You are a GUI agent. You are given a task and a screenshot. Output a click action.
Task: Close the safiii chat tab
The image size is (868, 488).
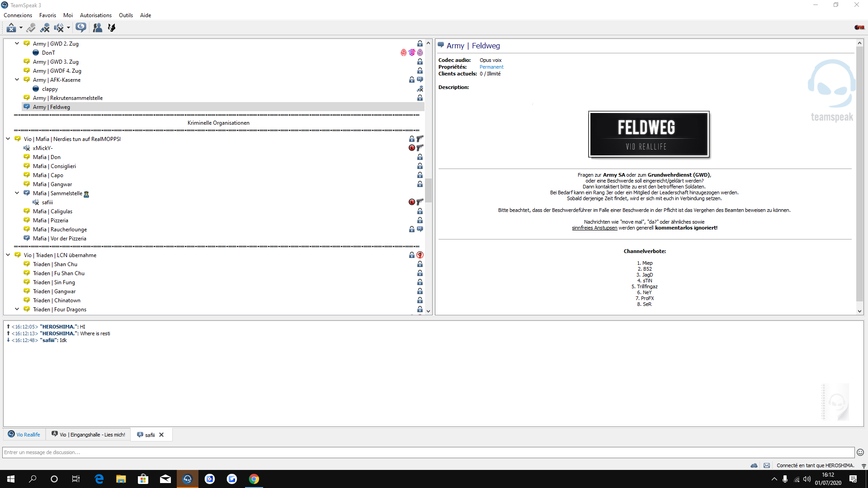point(161,435)
